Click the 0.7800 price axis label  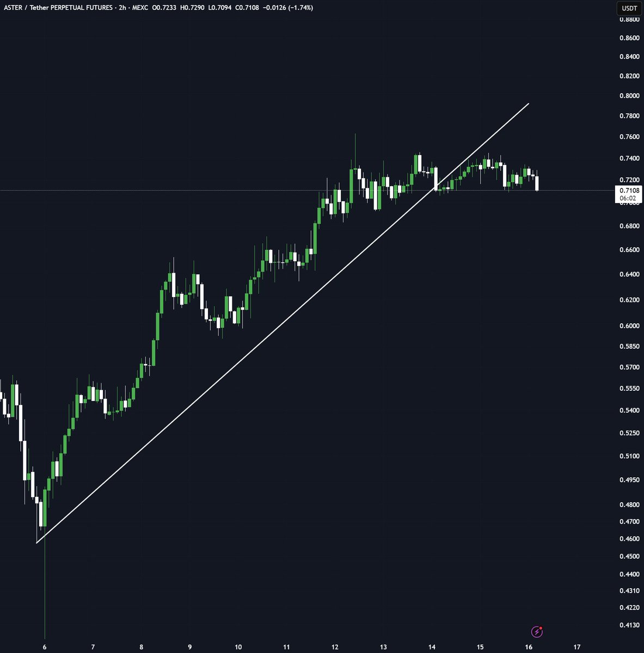pyautogui.click(x=629, y=116)
